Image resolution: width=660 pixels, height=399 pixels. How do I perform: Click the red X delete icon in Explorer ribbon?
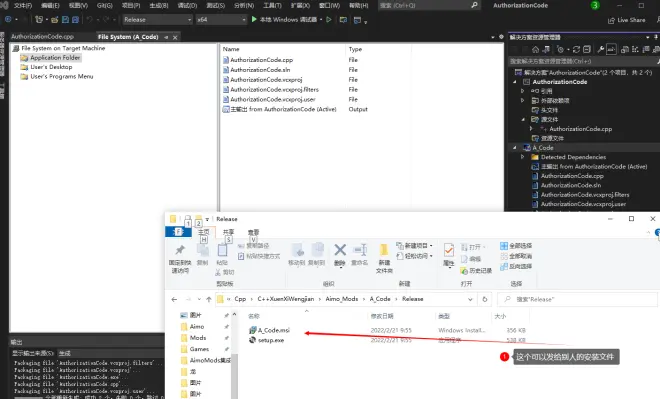340,250
